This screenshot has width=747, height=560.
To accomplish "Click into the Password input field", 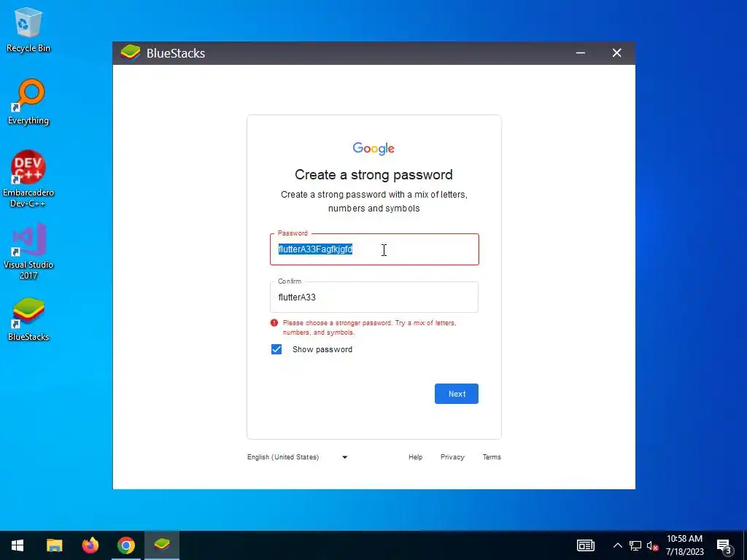I will (x=374, y=249).
